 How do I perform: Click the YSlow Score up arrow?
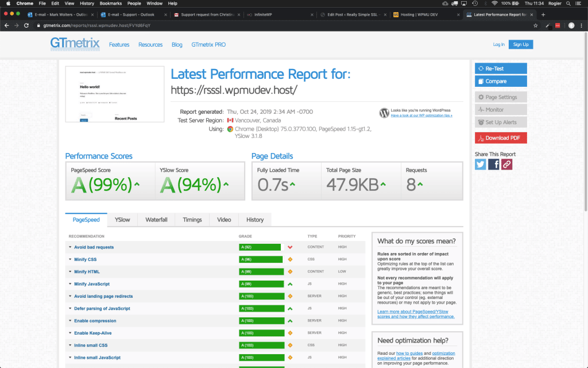coord(226,184)
